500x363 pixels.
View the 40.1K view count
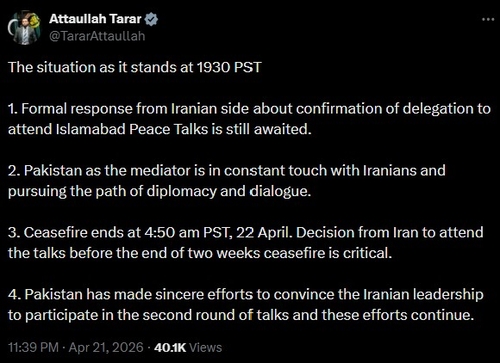[x=170, y=348]
